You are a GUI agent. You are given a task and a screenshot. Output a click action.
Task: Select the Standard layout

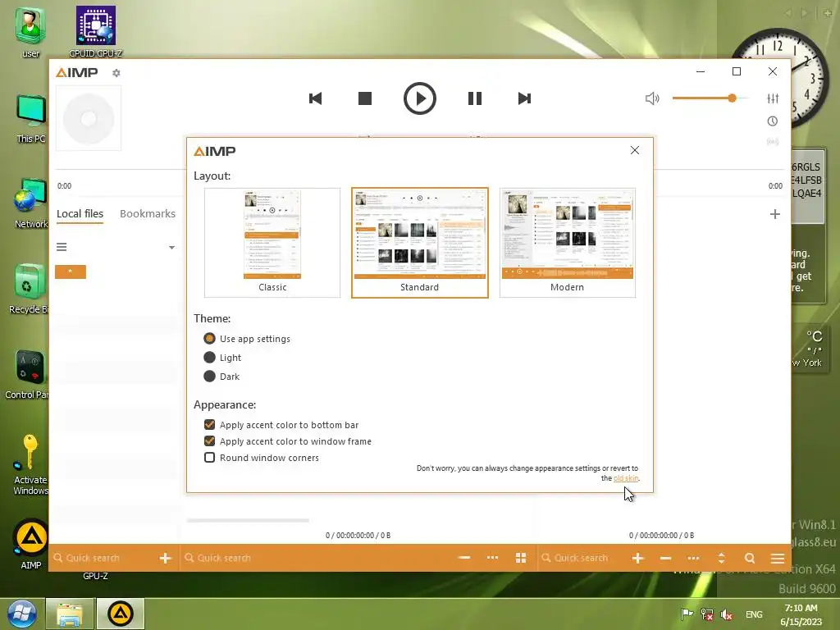pos(419,242)
